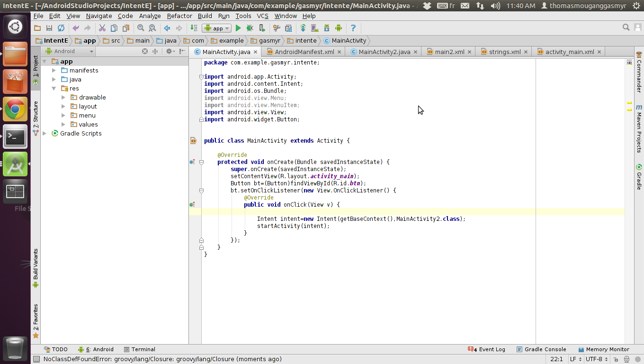
Task: Run the app configuration
Action: pos(238,28)
